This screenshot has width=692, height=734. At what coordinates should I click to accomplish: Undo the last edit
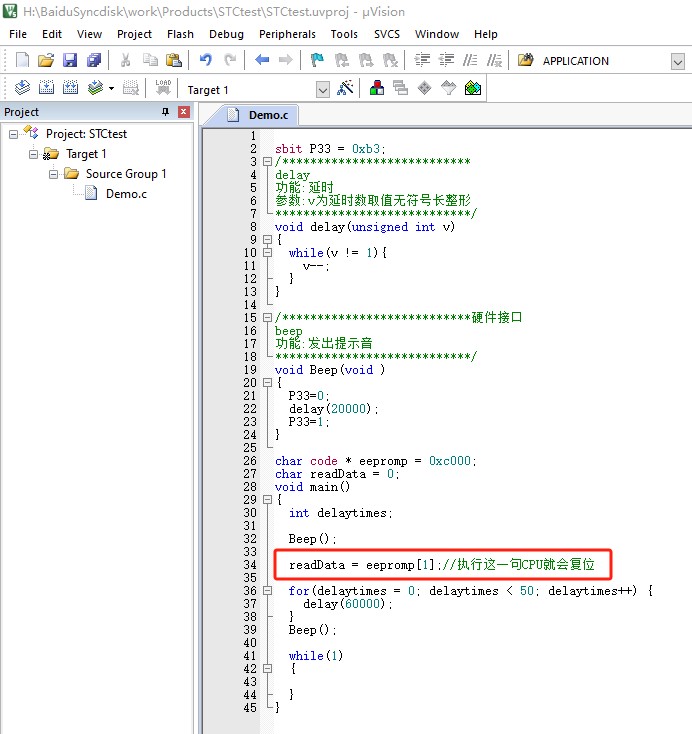click(x=205, y=60)
